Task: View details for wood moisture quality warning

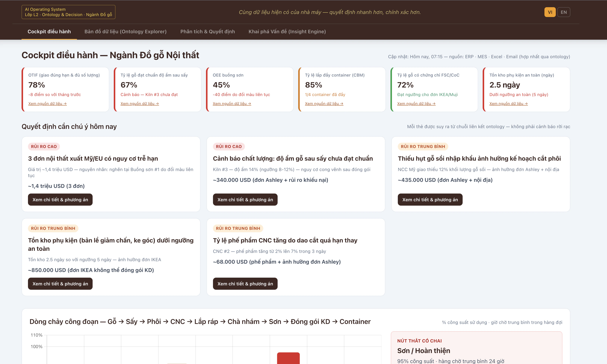Action: [245, 200]
